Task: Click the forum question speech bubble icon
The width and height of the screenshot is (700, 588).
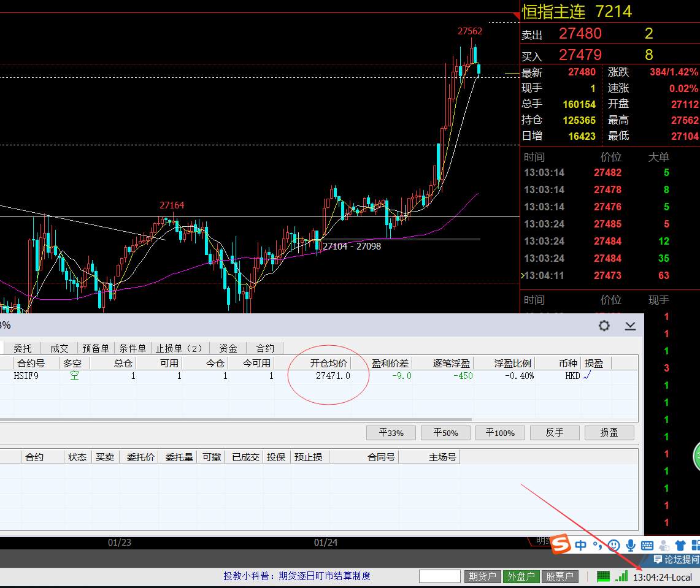Action: pyautogui.click(x=658, y=559)
